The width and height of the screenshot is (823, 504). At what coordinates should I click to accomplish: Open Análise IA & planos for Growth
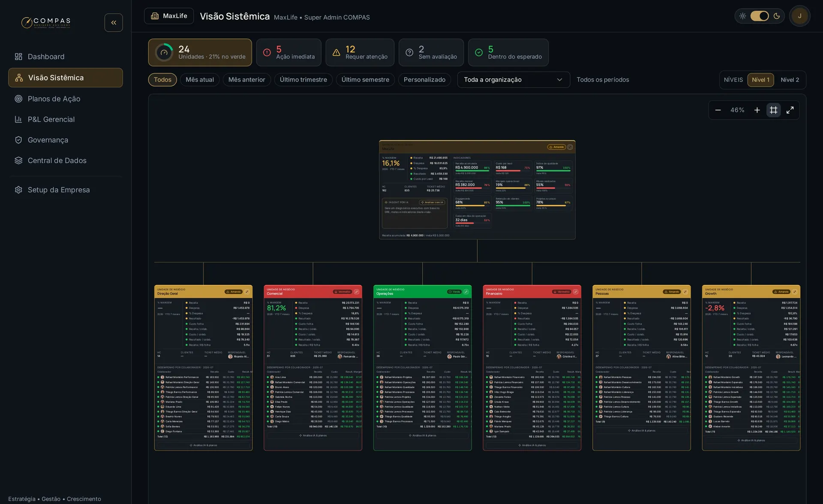[x=751, y=441]
